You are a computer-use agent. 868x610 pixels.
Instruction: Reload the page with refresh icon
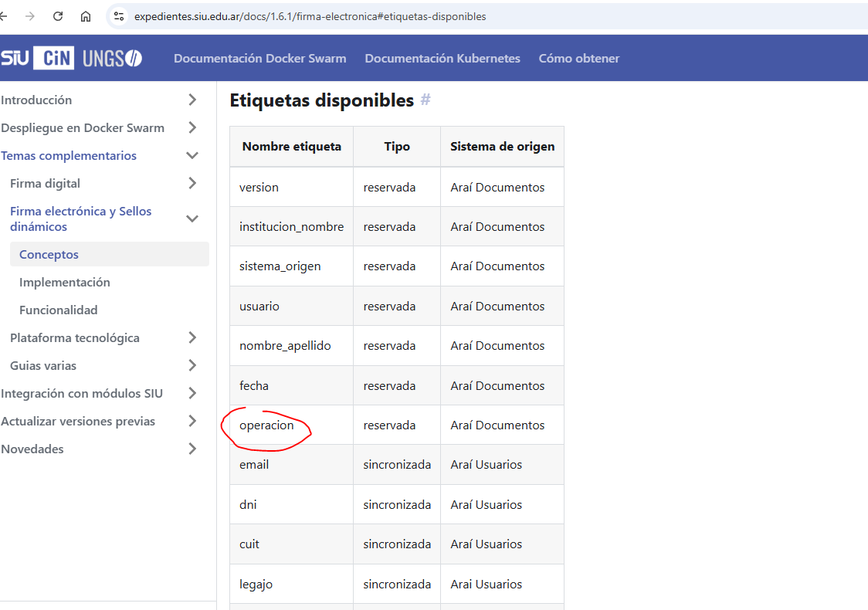58,16
